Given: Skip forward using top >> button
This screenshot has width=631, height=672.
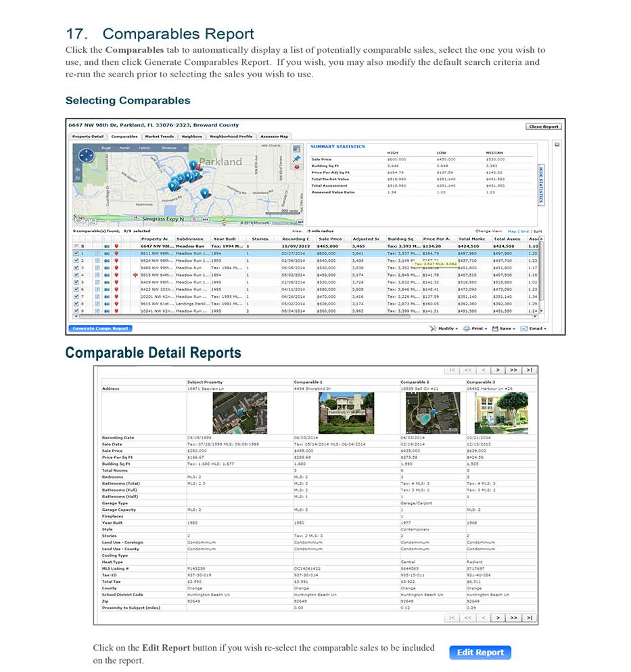Looking at the screenshot, I should 513,370.
